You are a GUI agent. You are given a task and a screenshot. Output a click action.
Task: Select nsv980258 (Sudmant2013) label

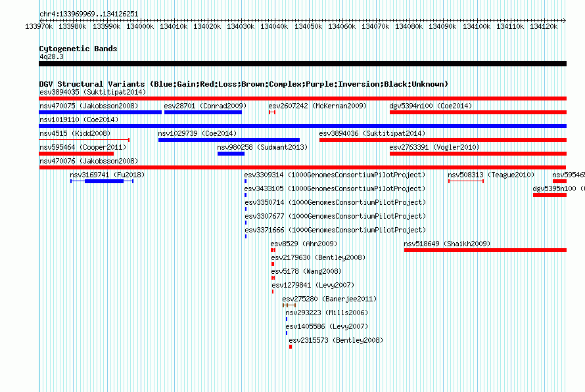tap(262, 147)
